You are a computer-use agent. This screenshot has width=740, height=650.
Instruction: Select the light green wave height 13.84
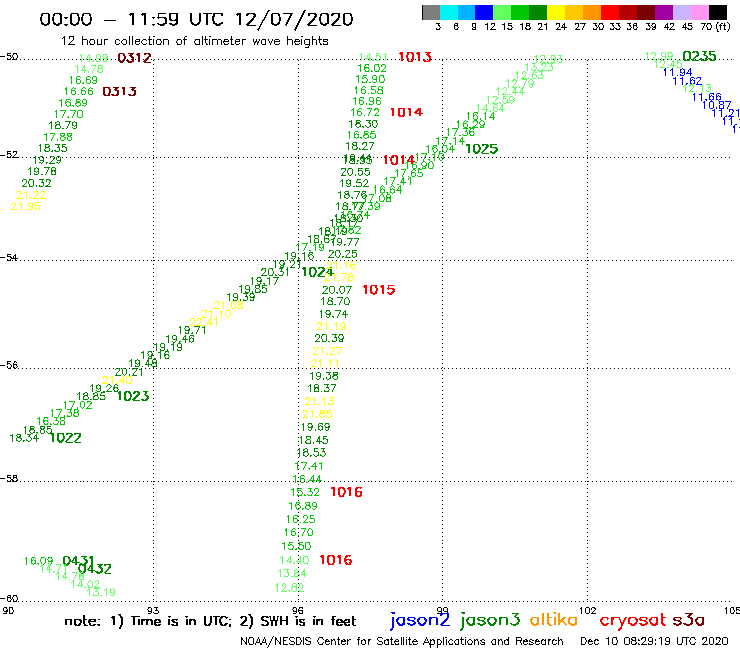pos(292,574)
